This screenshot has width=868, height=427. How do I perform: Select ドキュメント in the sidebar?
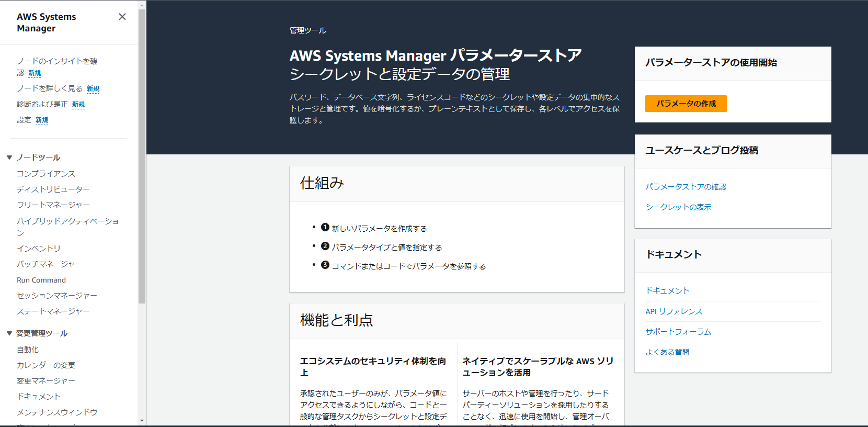click(x=39, y=396)
